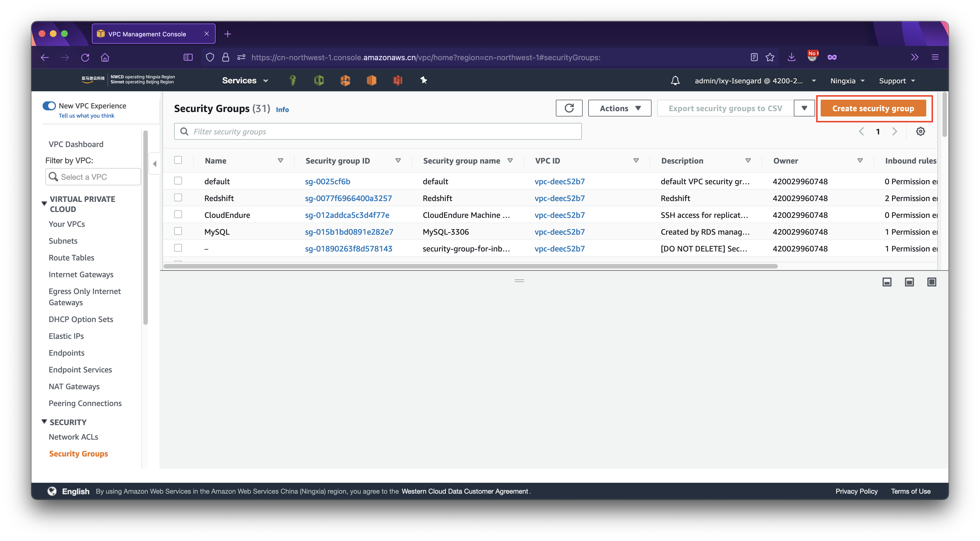Open the admin account dropdown
The image size is (980, 541).
tap(755, 81)
